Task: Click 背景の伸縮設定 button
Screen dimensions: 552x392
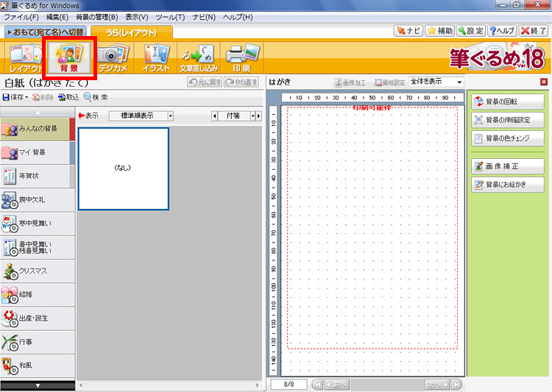Action: (x=508, y=120)
